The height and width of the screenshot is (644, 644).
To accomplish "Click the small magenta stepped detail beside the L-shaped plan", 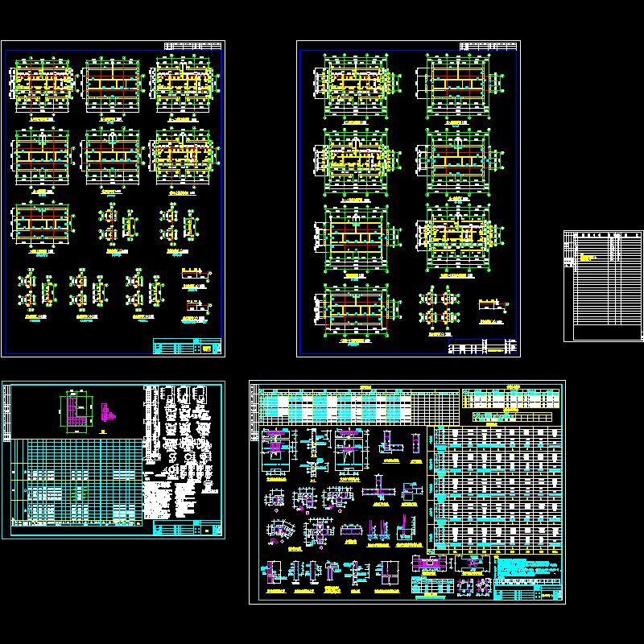I will (108, 412).
